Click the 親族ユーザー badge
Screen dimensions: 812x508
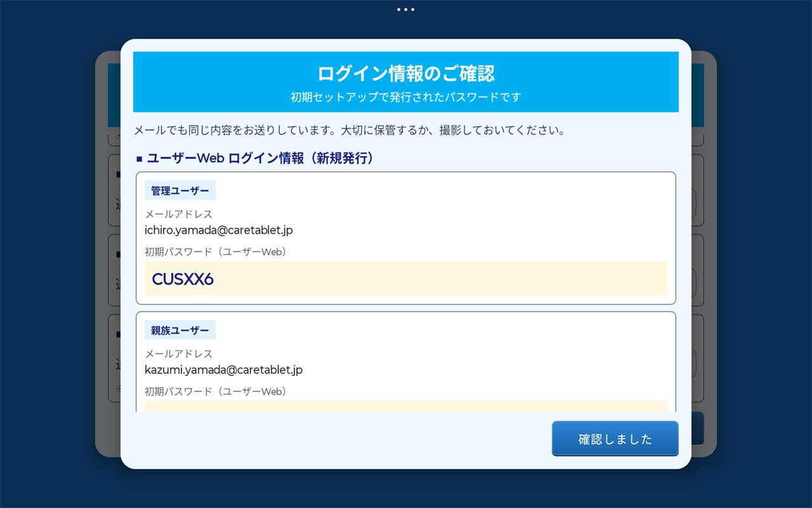pyautogui.click(x=180, y=330)
